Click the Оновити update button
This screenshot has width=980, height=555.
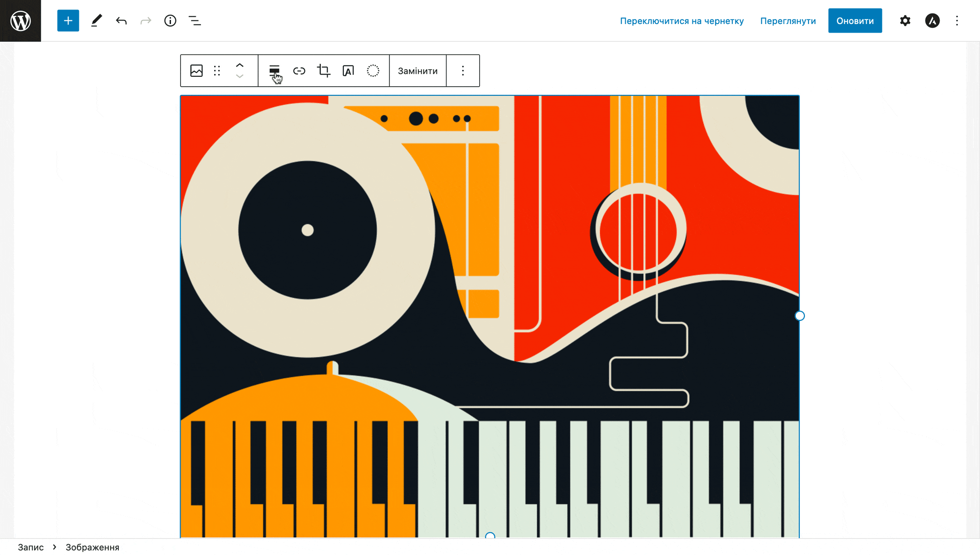(x=855, y=20)
